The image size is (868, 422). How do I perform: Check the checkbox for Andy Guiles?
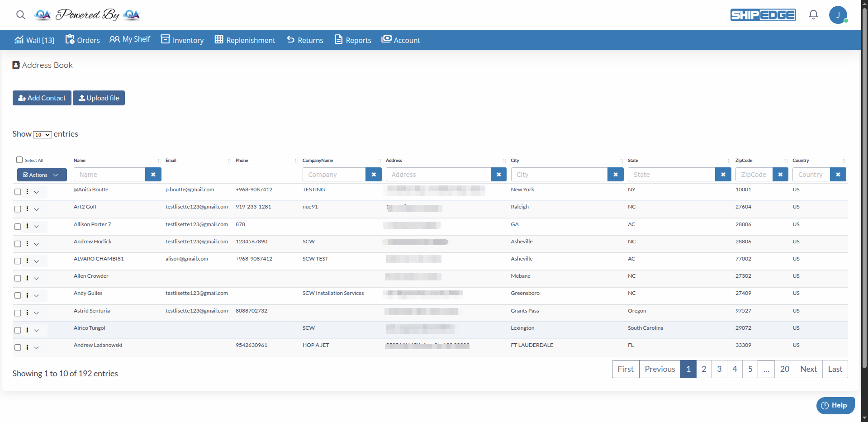pyautogui.click(x=18, y=295)
